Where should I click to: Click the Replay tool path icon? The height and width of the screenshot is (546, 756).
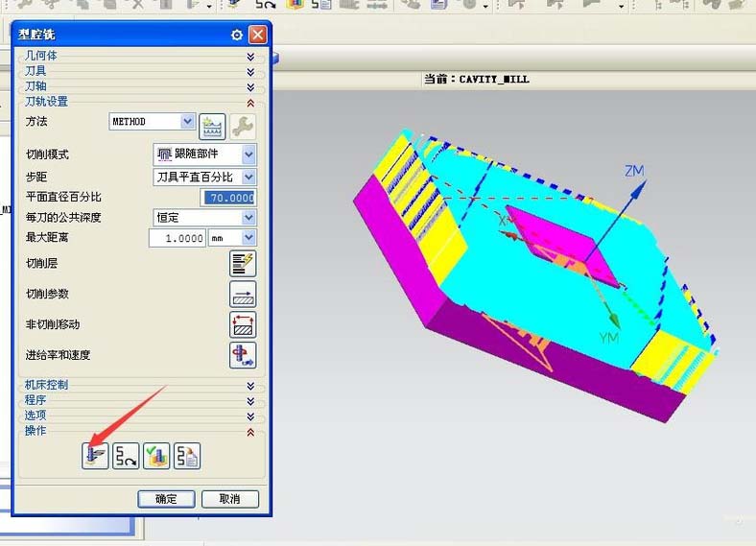[x=126, y=456]
